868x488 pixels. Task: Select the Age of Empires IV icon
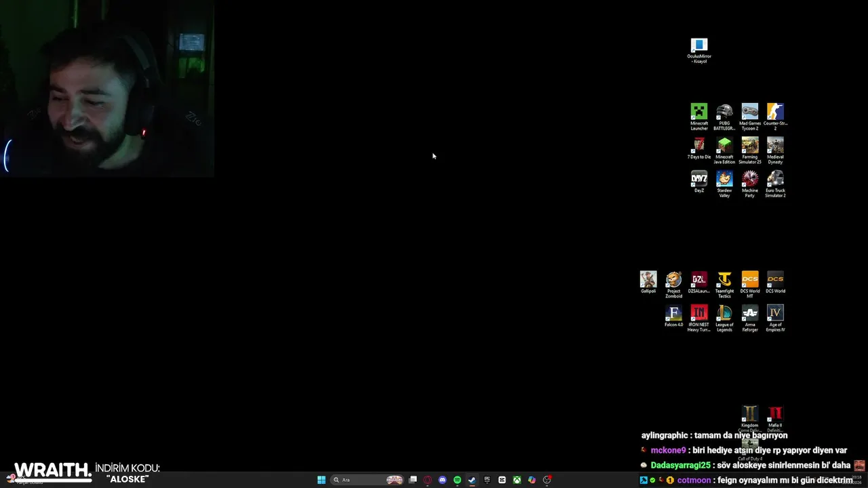pos(775,319)
